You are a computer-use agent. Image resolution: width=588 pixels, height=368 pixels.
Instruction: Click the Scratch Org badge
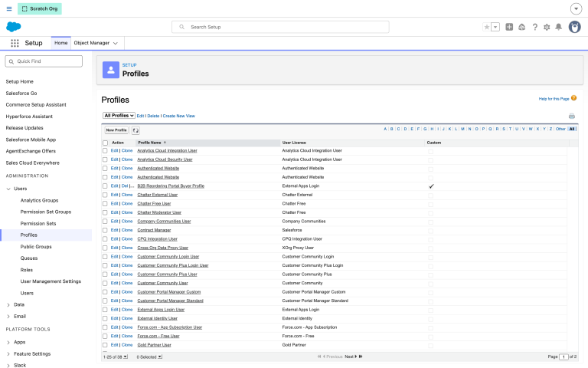click(39, 8)
